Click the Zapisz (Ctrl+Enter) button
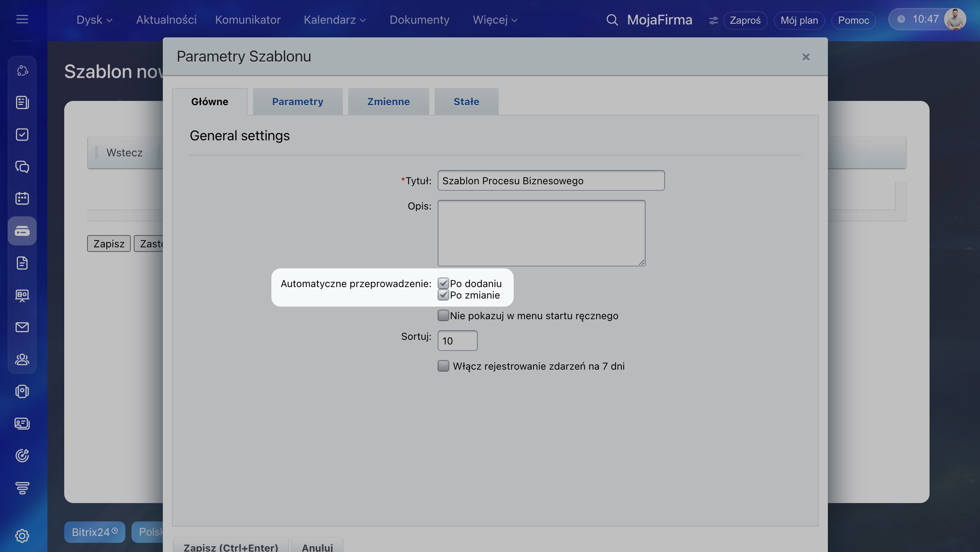Viewport: 980px width, 552px height. pos(231,547)
